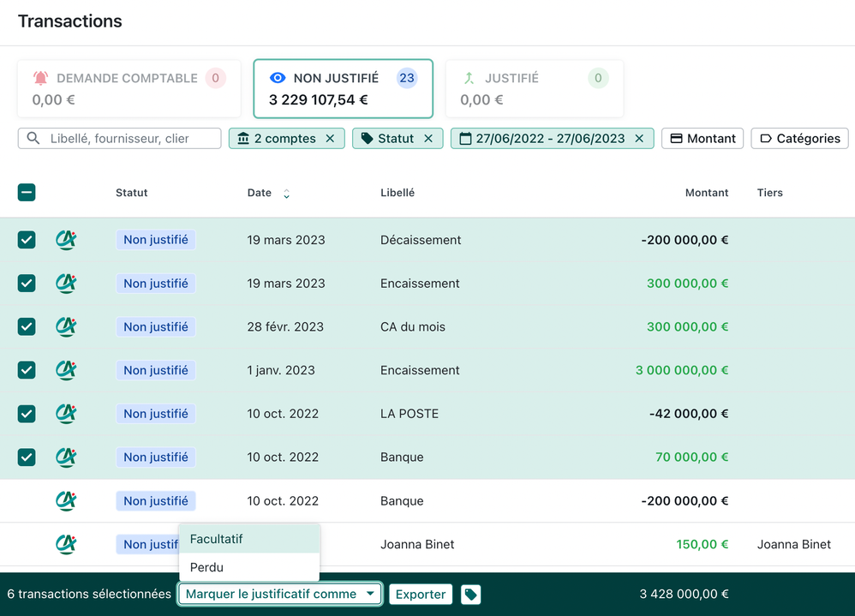Image resolution: width=855 pixels, height=616 pixels.
Task: Open Marquer le justificatif comme dropdown
Action: tap(279, 594)
